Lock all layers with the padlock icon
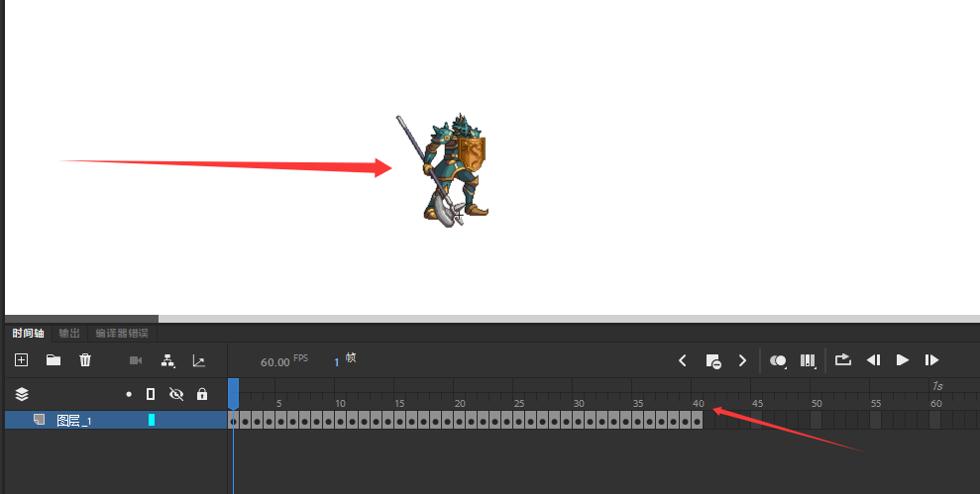Viewport: 980px width, 494px height. (202, 394)
